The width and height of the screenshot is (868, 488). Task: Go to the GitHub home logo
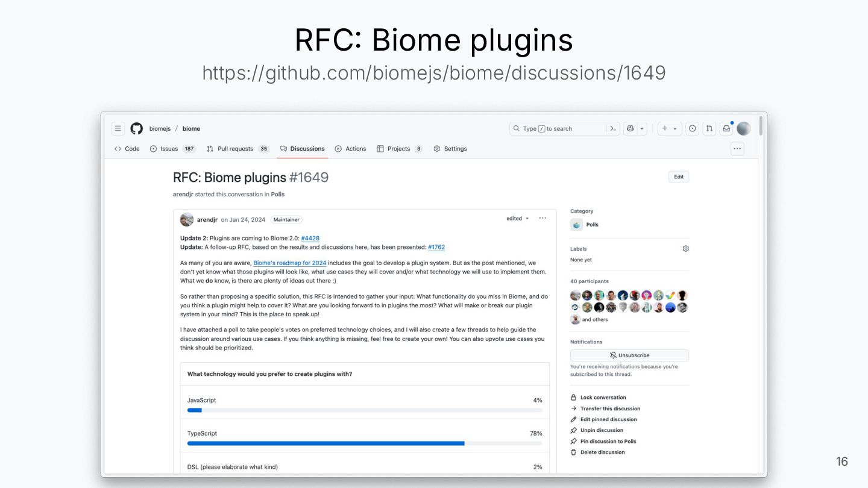pyautogui.click(x=137, y=128)
